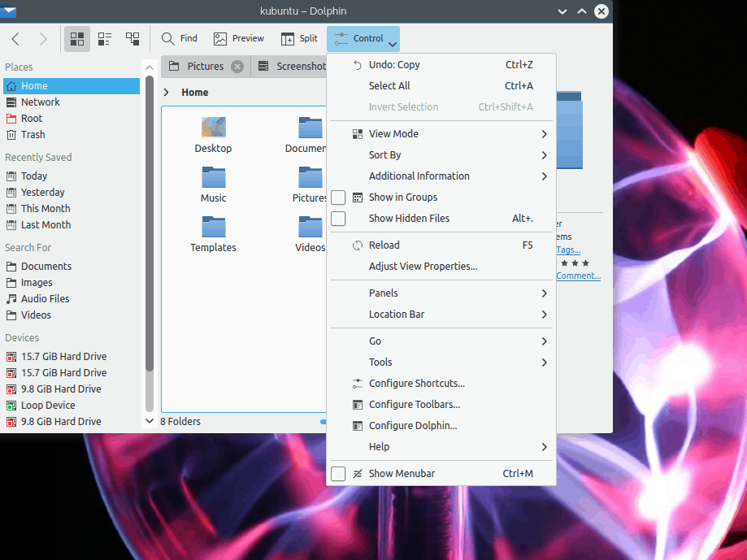This screenshot has height=560, width=747.
Task: Expand the Go submenu arrow
Action: pyautogui.click(x=544, y=341)
